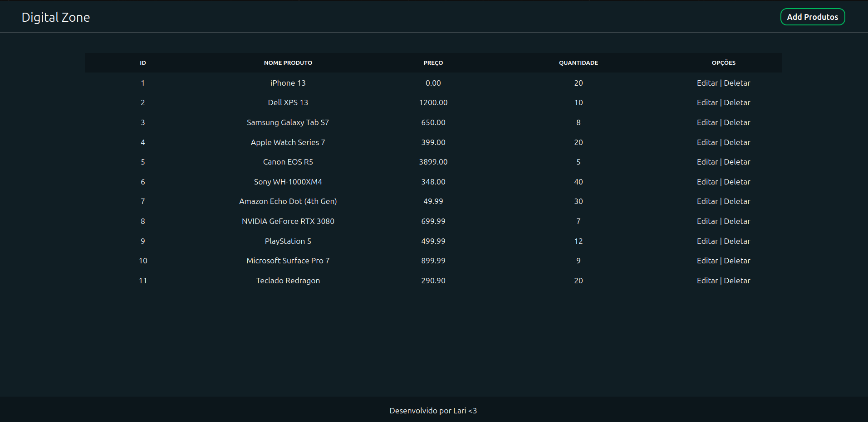The height and width of the screenshot is (422, 868).
Task: Edit the Apple Watch Series 7
Action: pyautogui.click(x=707, y=142)
